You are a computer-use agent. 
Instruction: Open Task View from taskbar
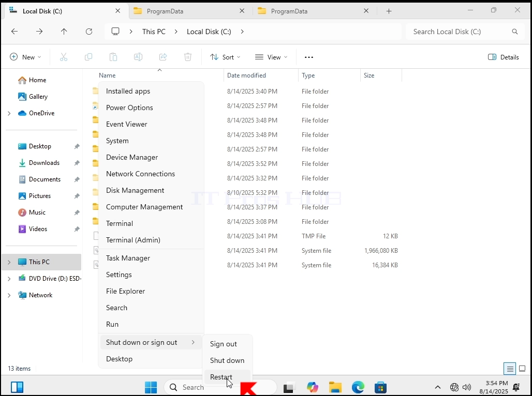[288, 387]
